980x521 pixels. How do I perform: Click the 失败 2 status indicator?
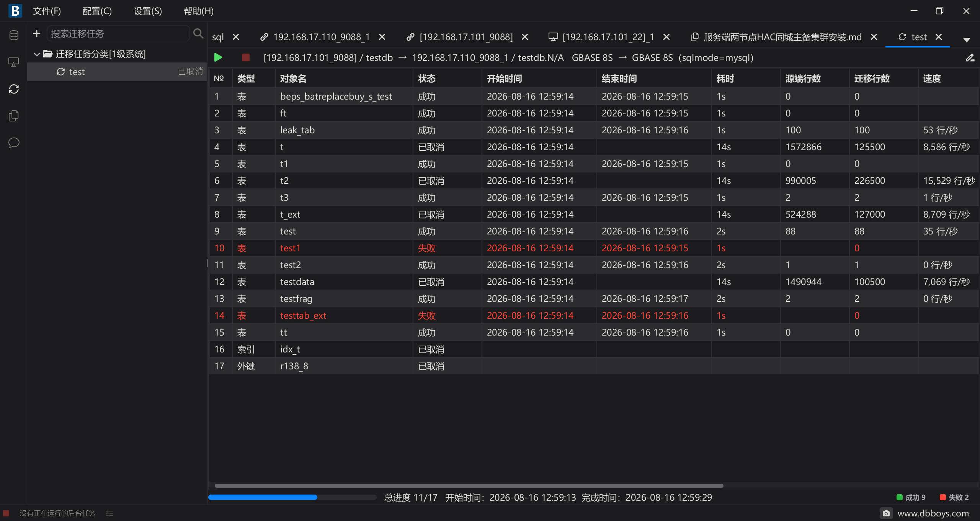954,497
